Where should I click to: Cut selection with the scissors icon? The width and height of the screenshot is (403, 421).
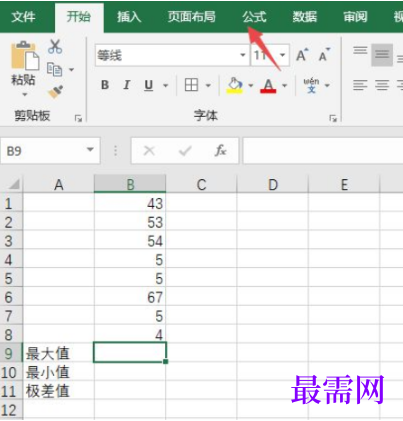pos(55,46)
